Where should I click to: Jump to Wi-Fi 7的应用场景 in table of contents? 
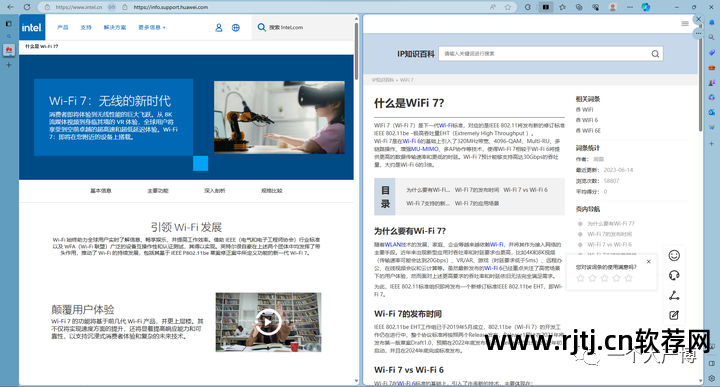pos(477,203)
